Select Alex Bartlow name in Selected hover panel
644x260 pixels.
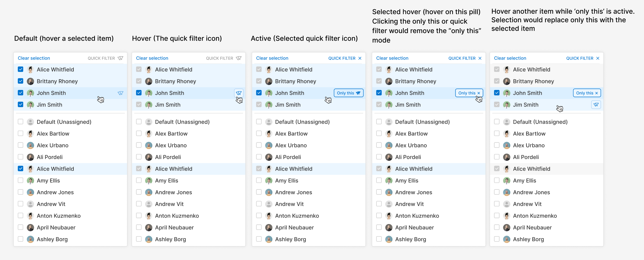411,133
